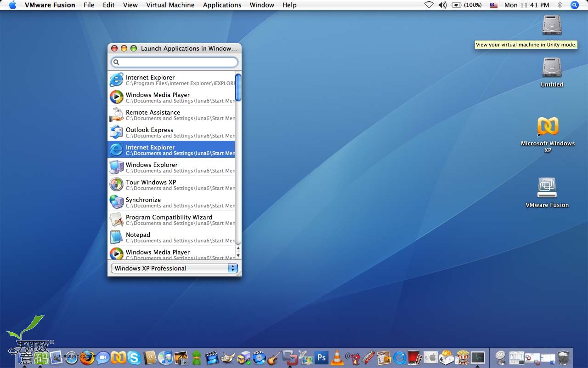Open QuickTime Player from the Dock
Image resolution: width=588 pixels, height=368 pixels.
(x=400, y=358)
